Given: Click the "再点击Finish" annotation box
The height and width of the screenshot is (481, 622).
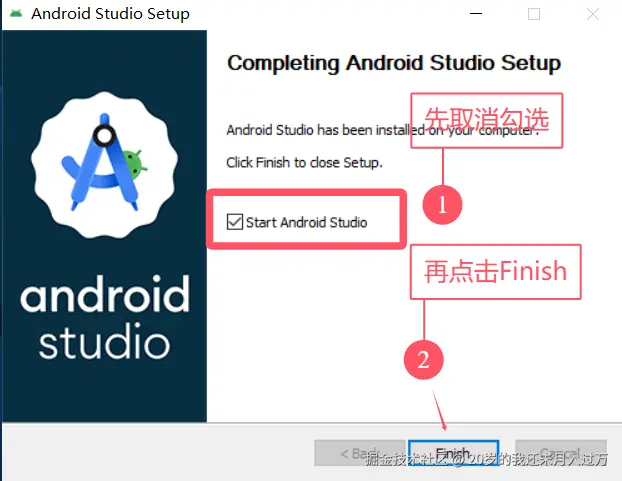Looking at the screenshot, I should coord(495,272).
